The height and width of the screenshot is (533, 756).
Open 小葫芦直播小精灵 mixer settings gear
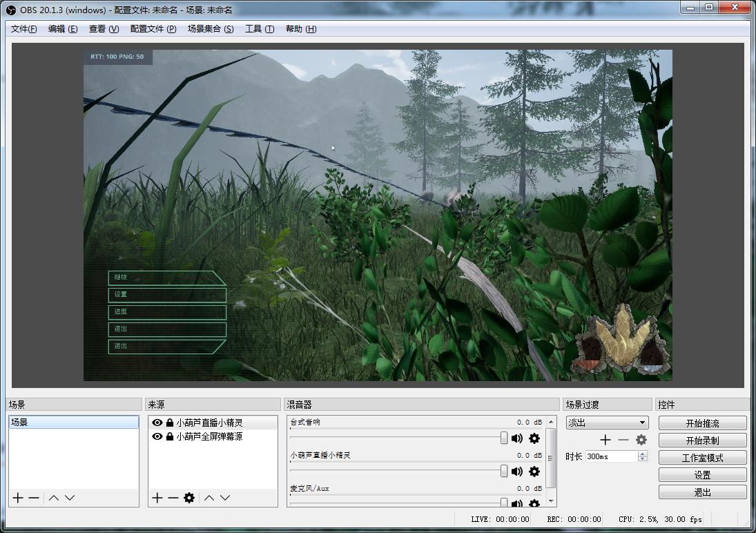click(x=534, y=472)
